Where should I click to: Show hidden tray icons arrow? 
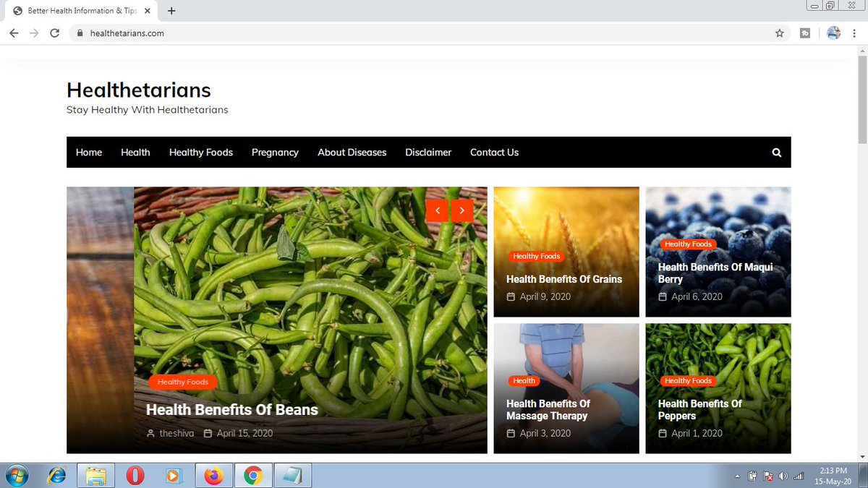737,476
